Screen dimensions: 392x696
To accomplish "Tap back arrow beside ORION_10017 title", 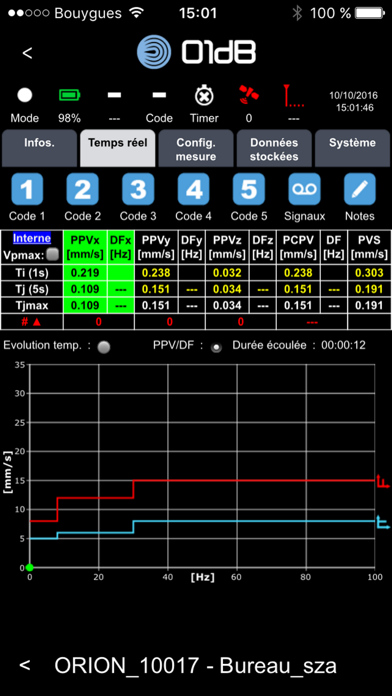I will [25, 665].
